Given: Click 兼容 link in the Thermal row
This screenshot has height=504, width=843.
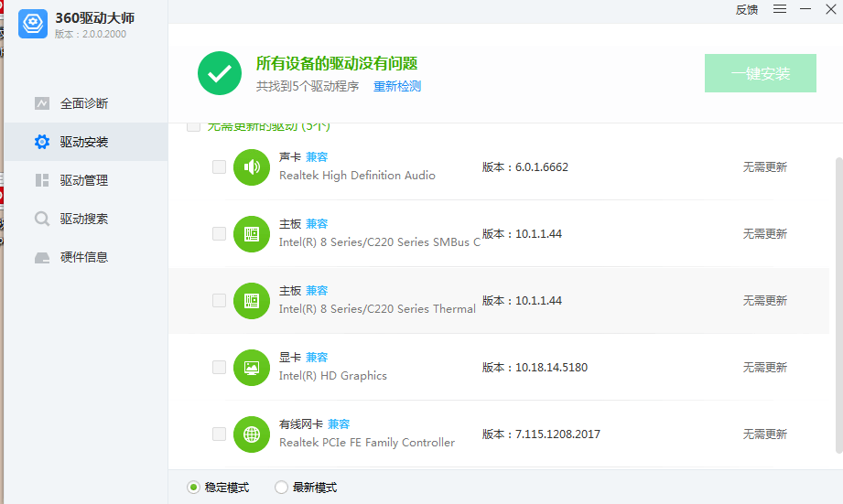Looking at the screenshot, I should [317, 291].
